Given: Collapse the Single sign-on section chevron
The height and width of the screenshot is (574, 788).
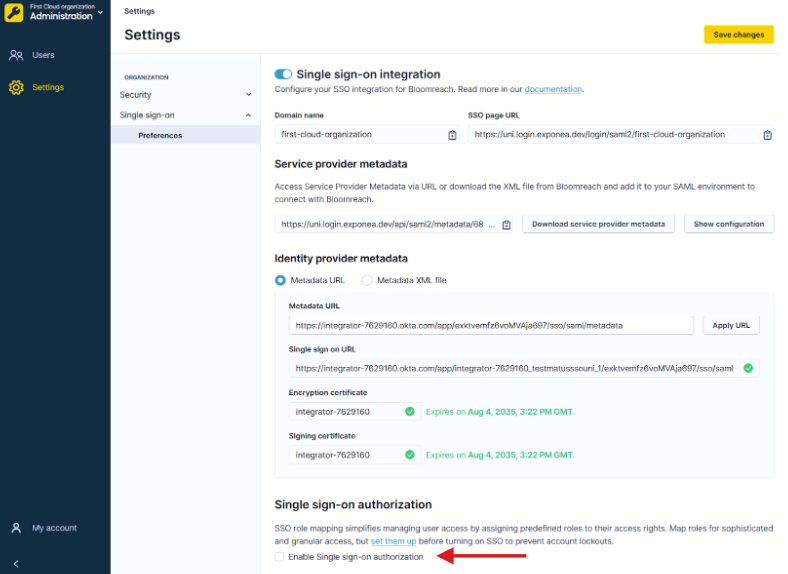Looking at the screenshot, I should coord(248,115).
